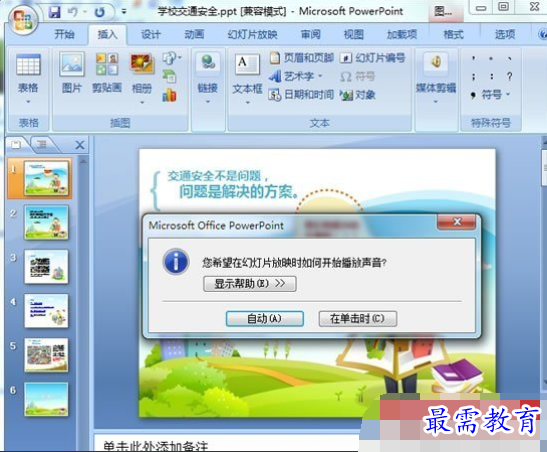Open the 格式 tab

[x=453, y=34]
